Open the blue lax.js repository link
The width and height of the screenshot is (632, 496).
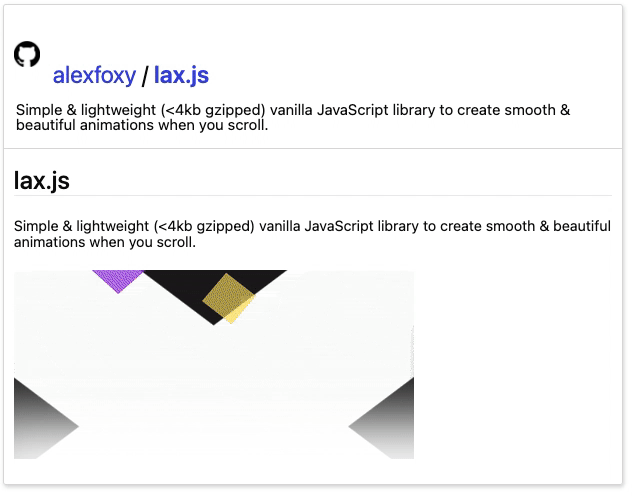[181, 76]
